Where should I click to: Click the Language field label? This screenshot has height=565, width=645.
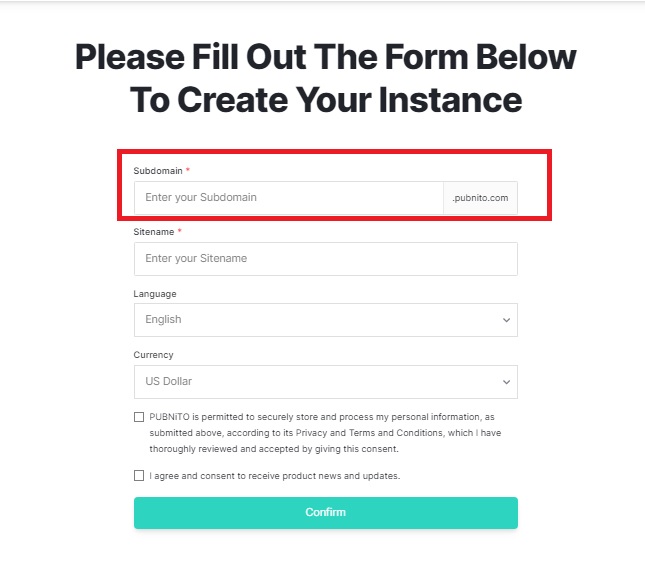pos(155,294)
